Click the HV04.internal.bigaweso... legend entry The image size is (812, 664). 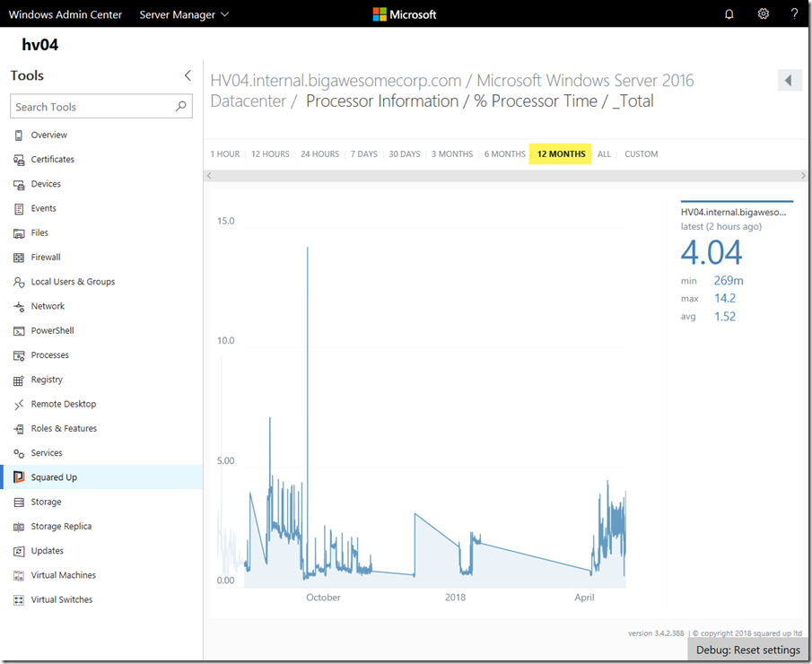(x=733, y=212)
